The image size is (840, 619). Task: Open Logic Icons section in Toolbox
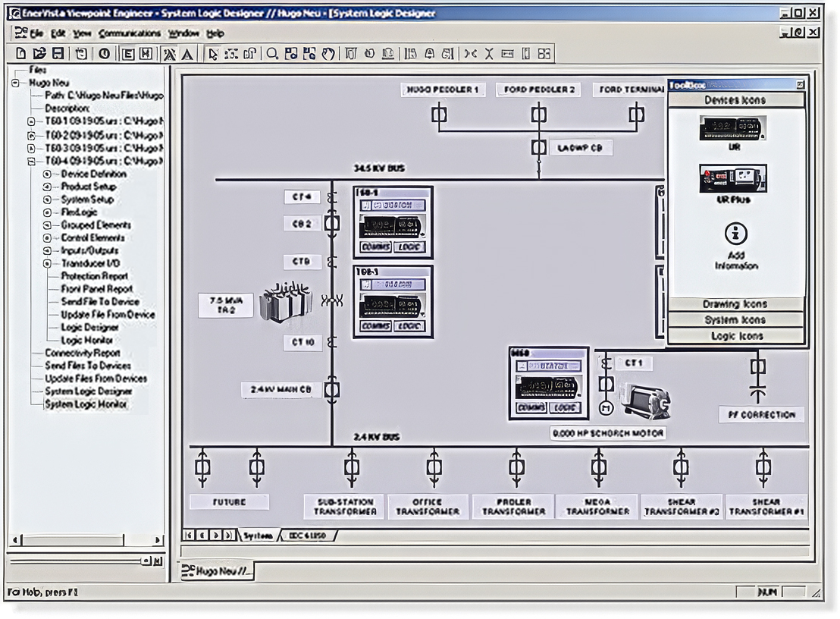point(735,336)
